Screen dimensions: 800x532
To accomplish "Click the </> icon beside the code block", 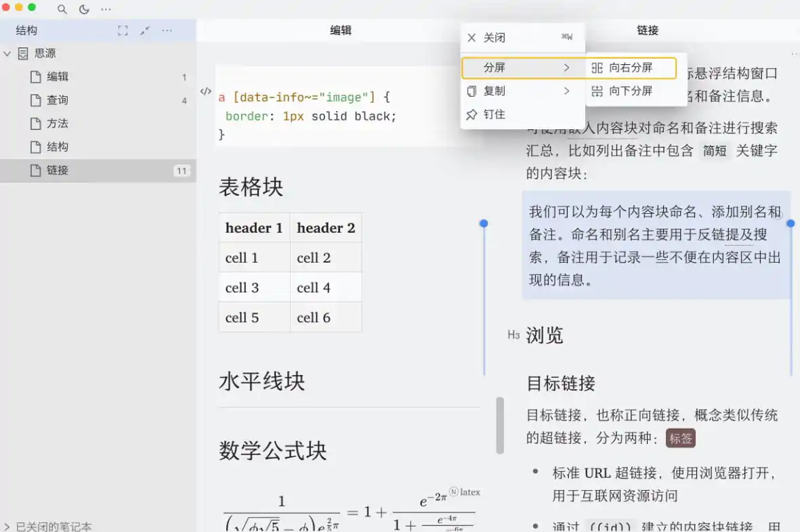I will point(206,92).
